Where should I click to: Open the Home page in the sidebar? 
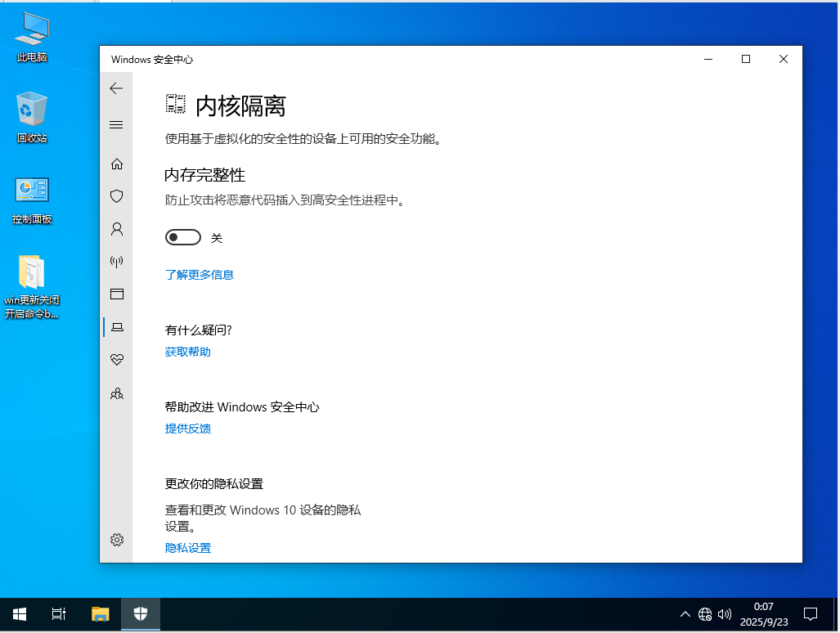pos(117,164)
